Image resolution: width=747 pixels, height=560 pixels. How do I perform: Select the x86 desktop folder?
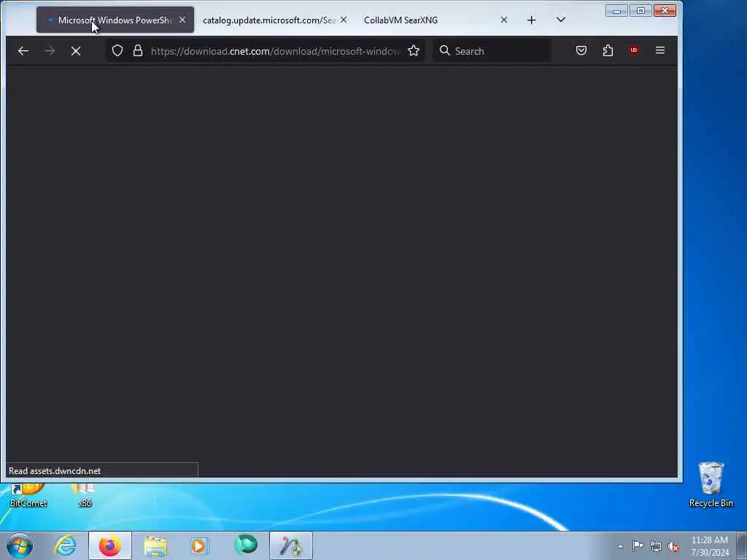(85, 496)
